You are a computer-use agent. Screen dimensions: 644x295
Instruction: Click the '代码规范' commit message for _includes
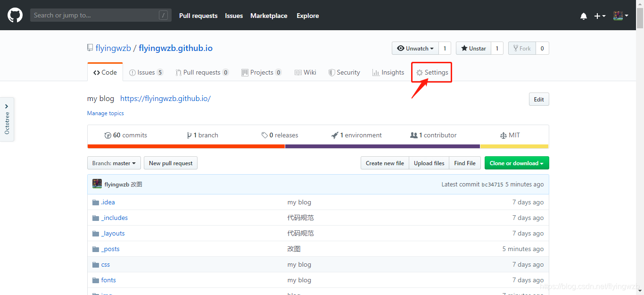(300, 218)
